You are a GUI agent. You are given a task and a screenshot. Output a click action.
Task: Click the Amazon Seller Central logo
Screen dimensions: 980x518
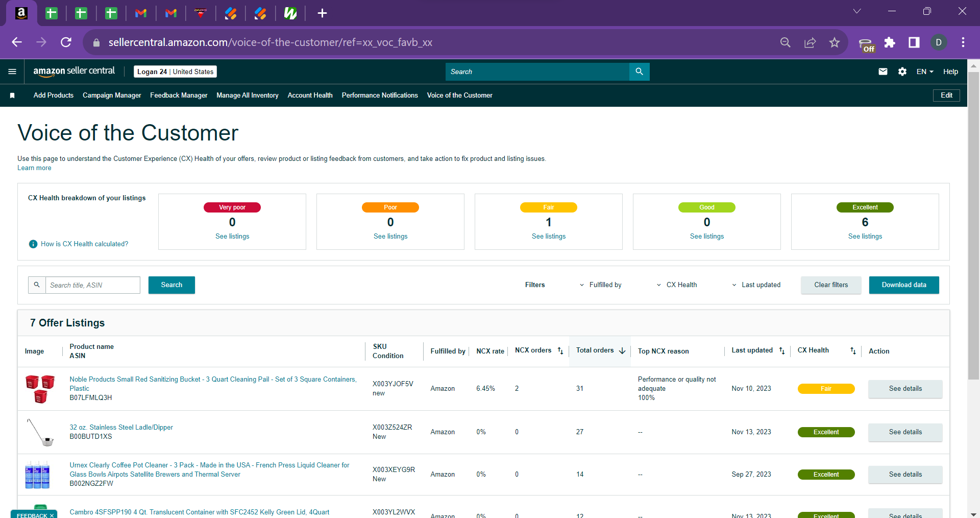[x=74, y=72]
